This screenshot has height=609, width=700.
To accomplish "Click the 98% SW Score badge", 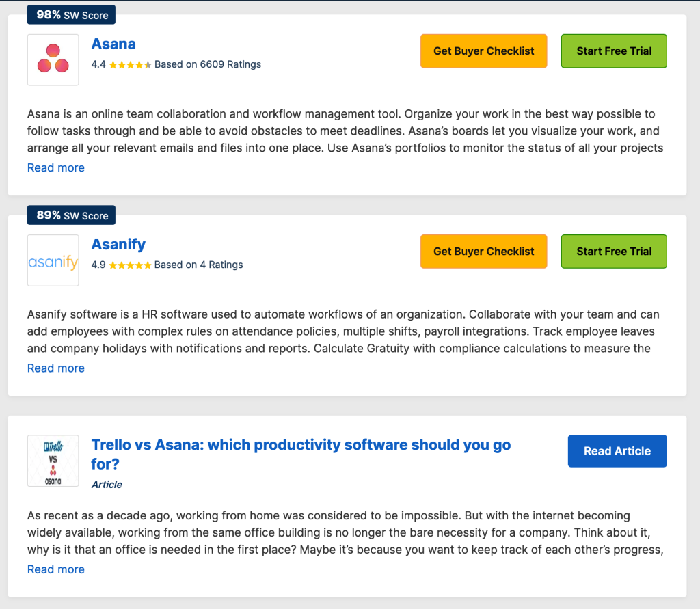I will coord(71,15).
